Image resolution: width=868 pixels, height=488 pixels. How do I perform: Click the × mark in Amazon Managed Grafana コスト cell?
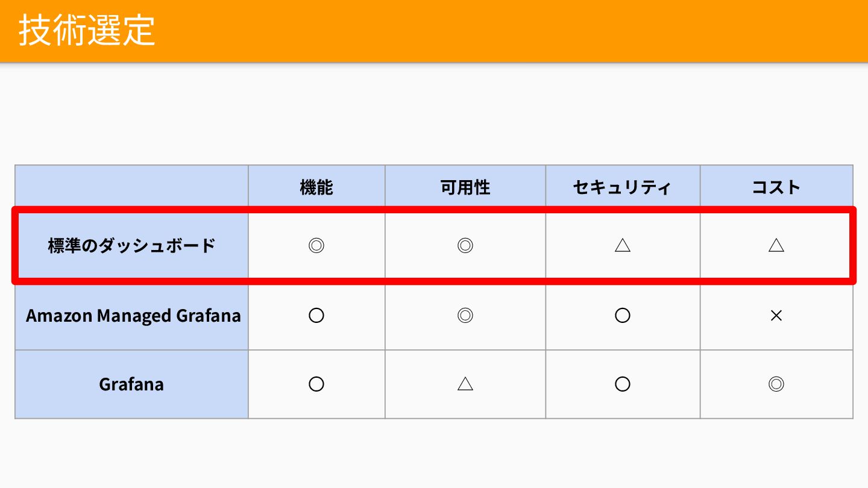click(x=776, y=315)
